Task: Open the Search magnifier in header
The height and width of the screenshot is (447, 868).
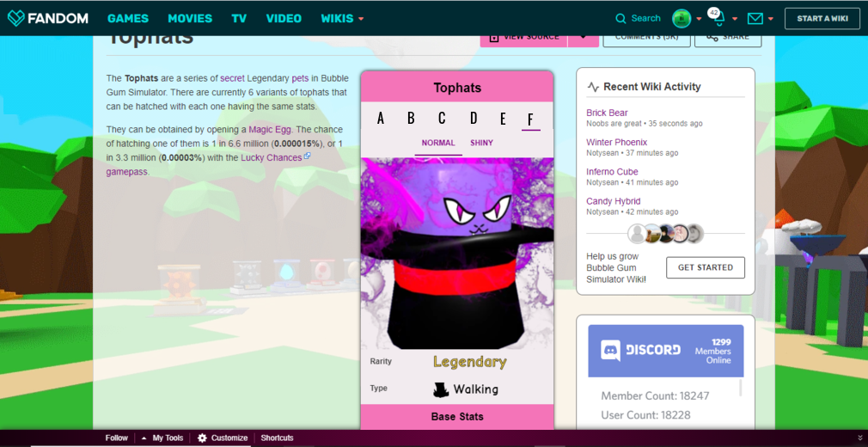Action: pos(620,18)
